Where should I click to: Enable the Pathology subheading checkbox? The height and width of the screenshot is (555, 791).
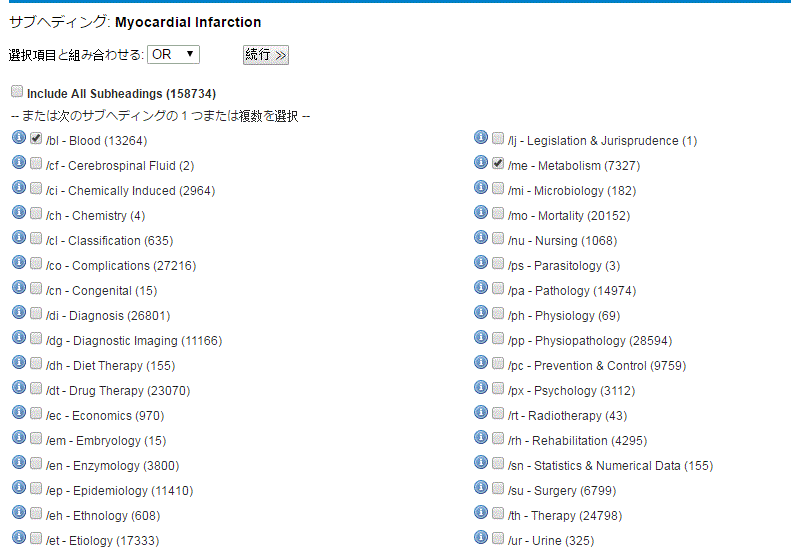[497, 288]
